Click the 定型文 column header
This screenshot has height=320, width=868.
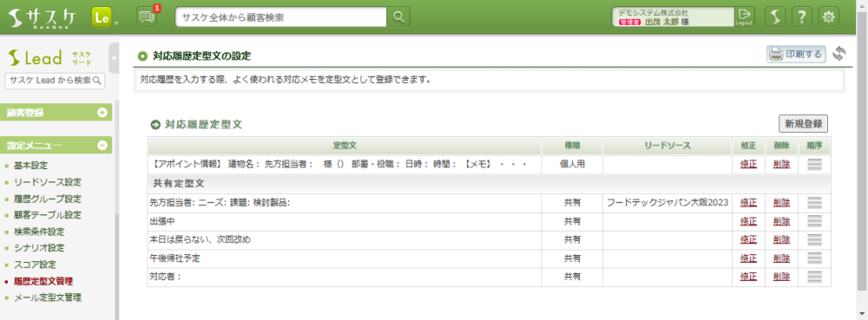[345, 146]
